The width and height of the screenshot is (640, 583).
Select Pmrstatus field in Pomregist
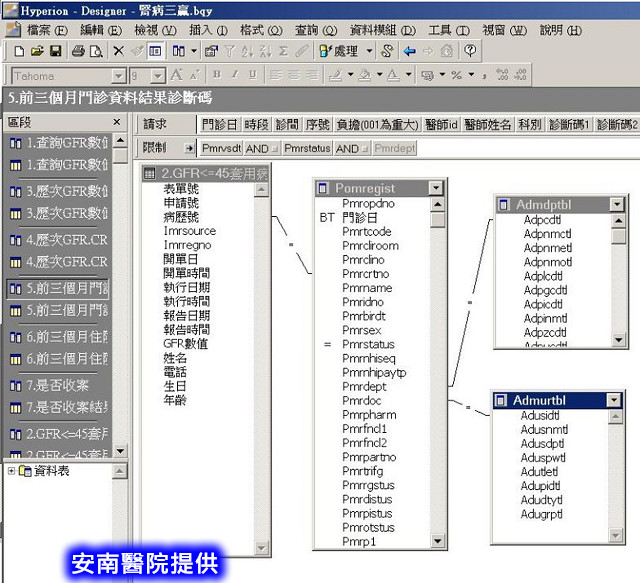368,344
